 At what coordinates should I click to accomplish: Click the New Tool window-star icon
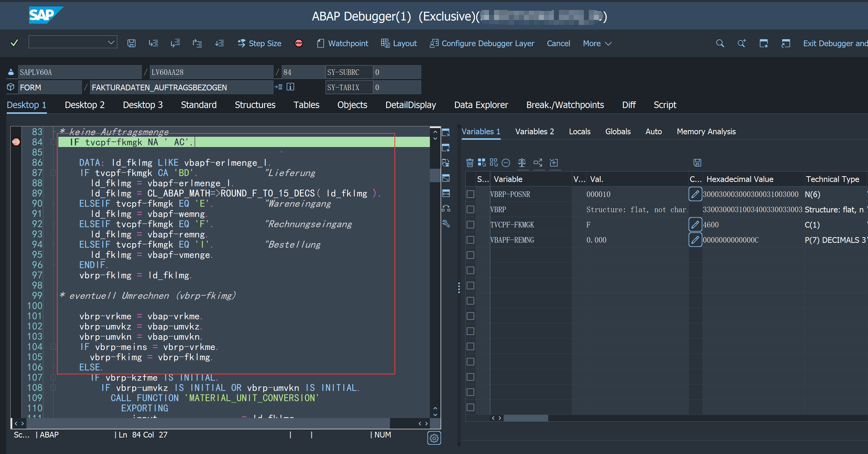pos(446,148)
